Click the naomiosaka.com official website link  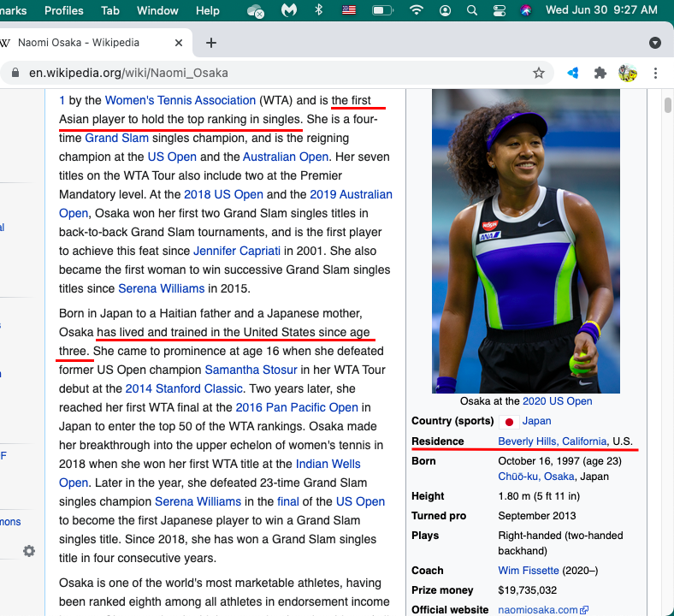(x=538, y=610)
